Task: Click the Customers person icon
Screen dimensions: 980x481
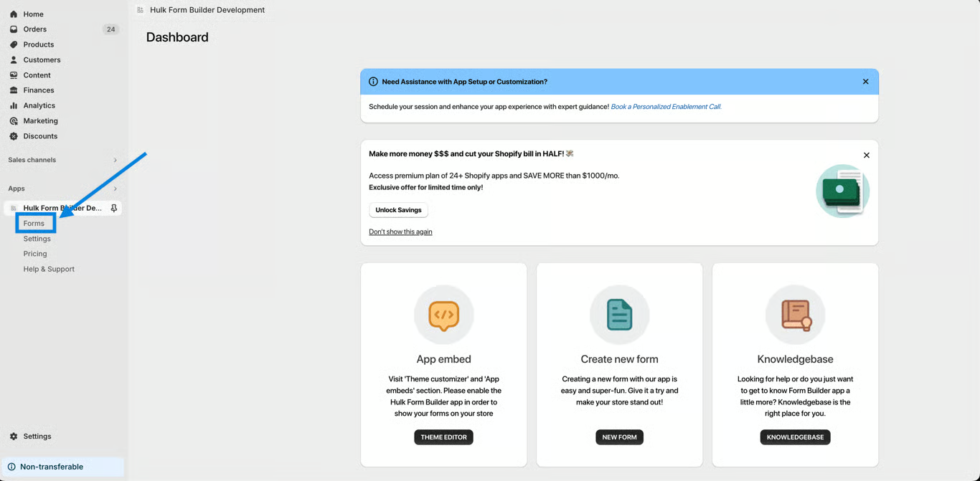Action: click(14, 60)
